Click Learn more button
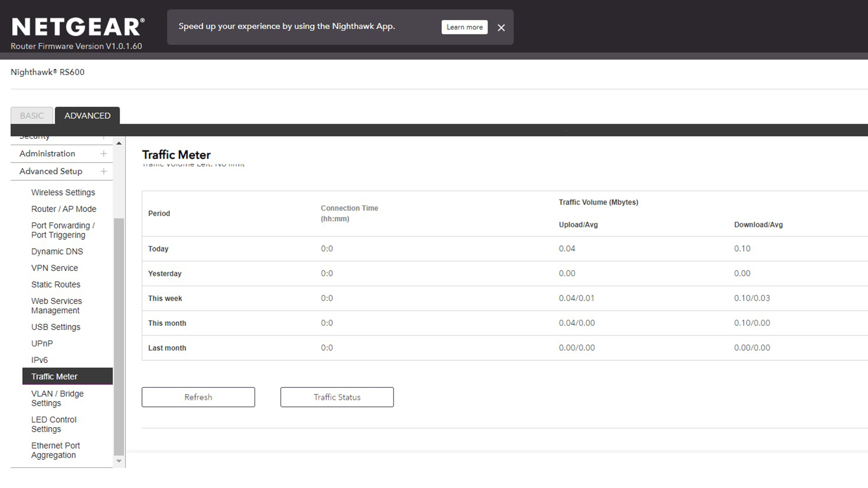The image size is (868, 488). (x=464, y=27)
